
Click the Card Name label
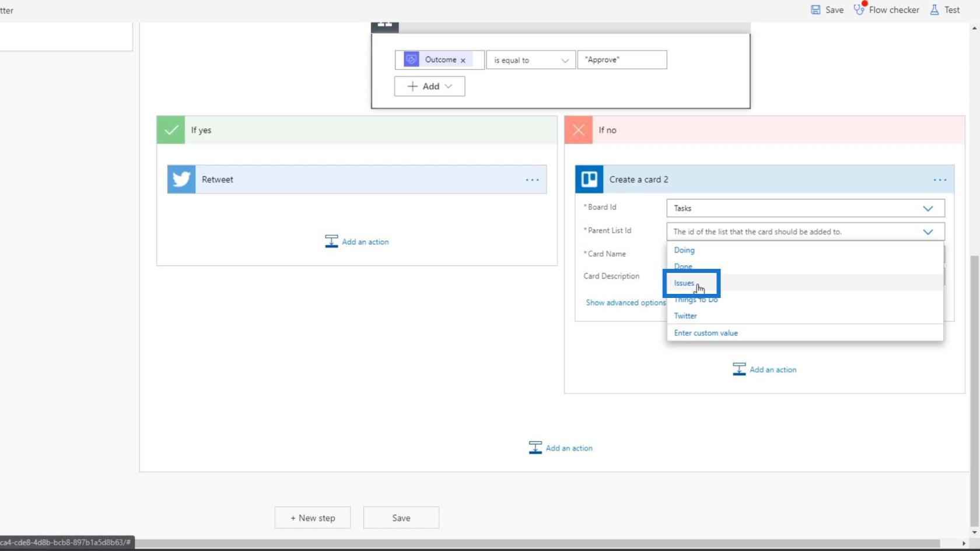coord(607,254)
